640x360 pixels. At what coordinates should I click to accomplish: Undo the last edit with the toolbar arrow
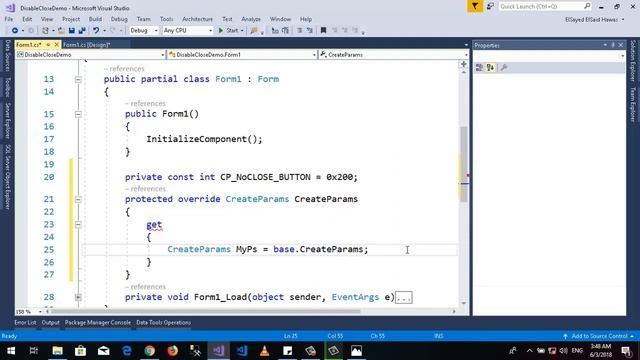coord(96,31)
